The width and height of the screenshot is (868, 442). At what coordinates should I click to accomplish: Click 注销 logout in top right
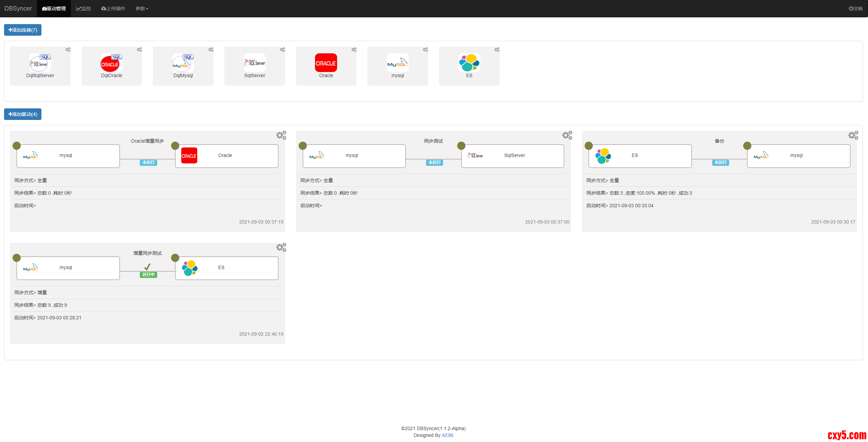pyautogui.click(x=855, y=8)
